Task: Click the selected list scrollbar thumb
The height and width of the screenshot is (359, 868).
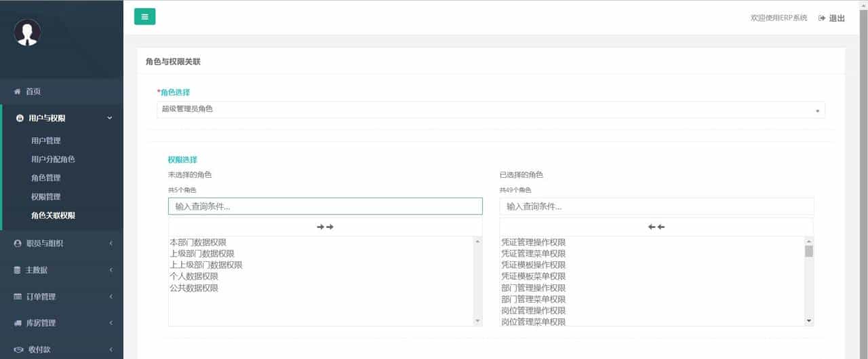Action: pos(809,251)
